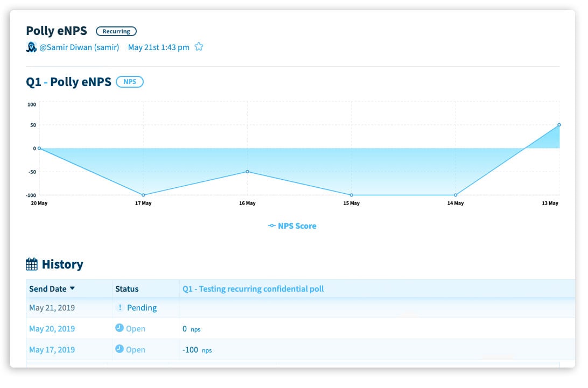Sort history by Send Date arrow
Viewport: 588px width, 388px height.
pos(72,288)
